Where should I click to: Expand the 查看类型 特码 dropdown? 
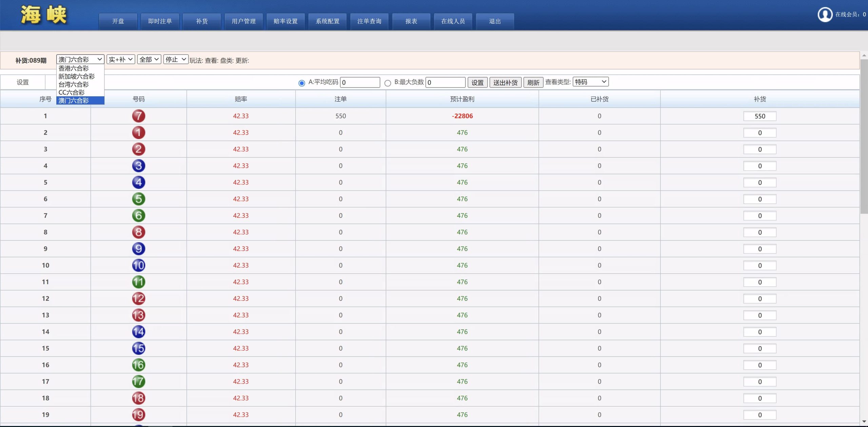[590, 82]
